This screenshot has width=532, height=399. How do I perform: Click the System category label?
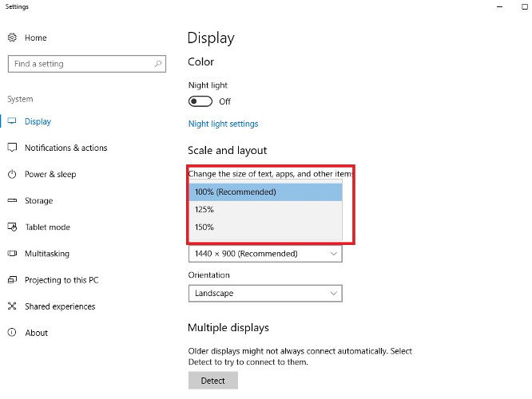[x=20, y=99]
